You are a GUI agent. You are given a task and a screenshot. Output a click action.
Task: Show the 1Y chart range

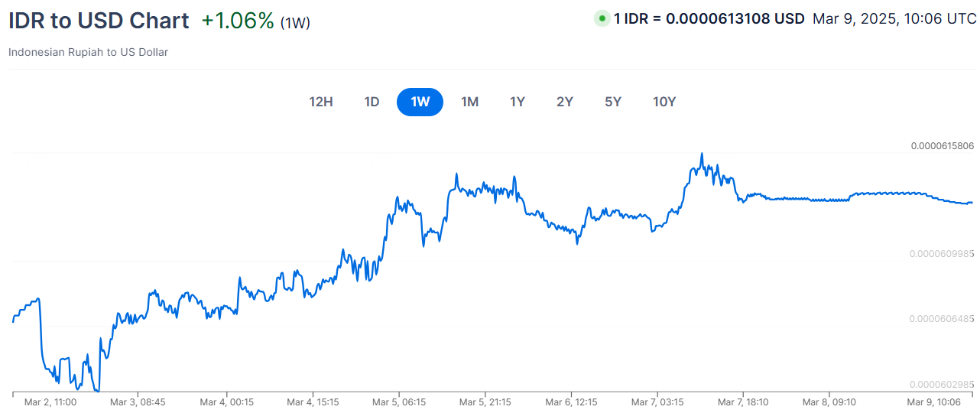pyautogui.click(x=518, y=102)
